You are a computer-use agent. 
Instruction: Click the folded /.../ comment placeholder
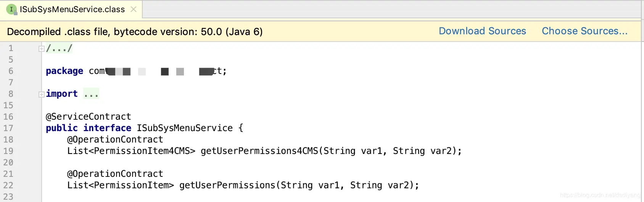point(59,48)
